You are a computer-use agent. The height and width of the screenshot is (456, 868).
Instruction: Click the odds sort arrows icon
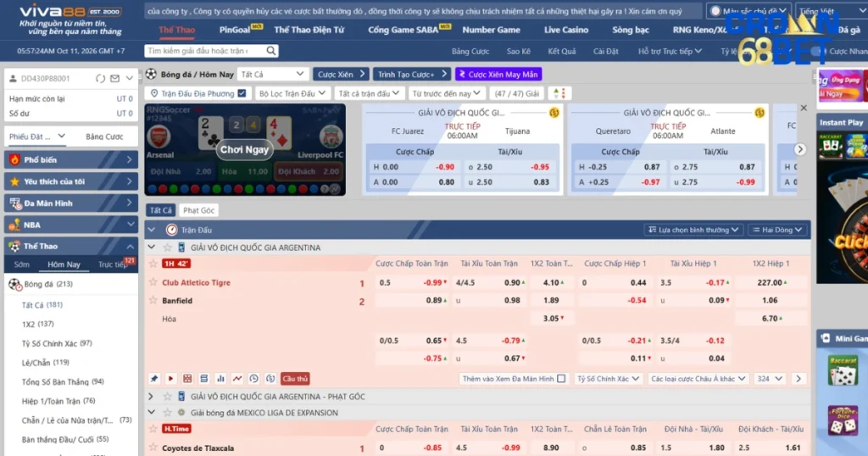(x=559, y=93)
